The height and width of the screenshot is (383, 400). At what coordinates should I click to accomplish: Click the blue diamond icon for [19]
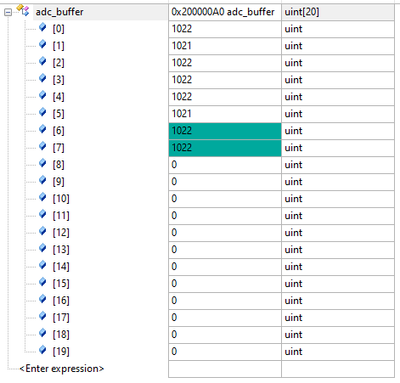43,350
